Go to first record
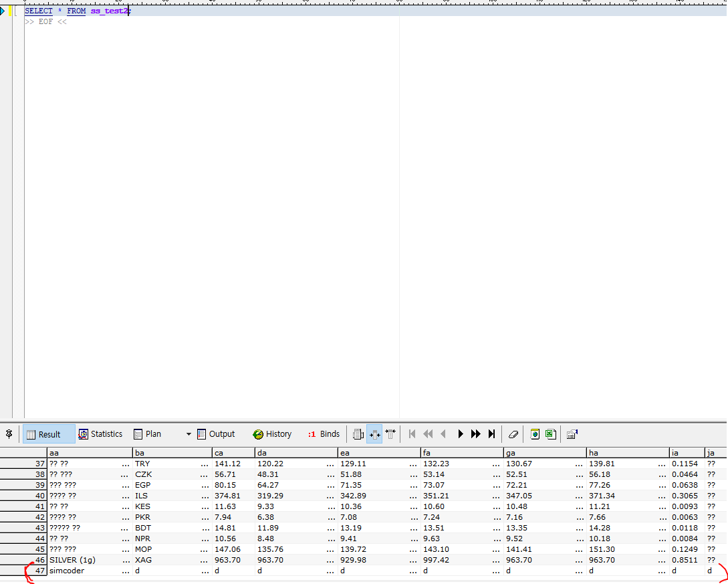 tap(412, 434)
